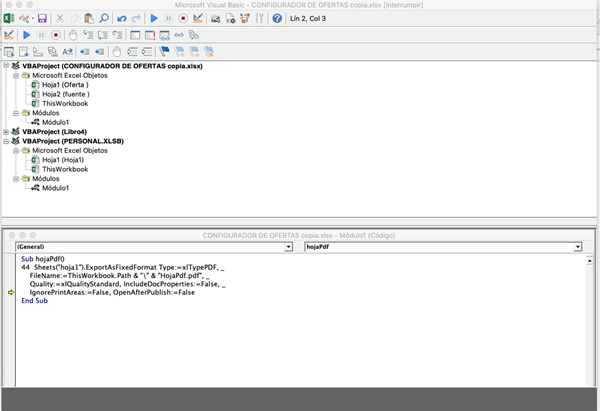Switch to Excel via the View Microsoft Excel icon

point(9,18)
